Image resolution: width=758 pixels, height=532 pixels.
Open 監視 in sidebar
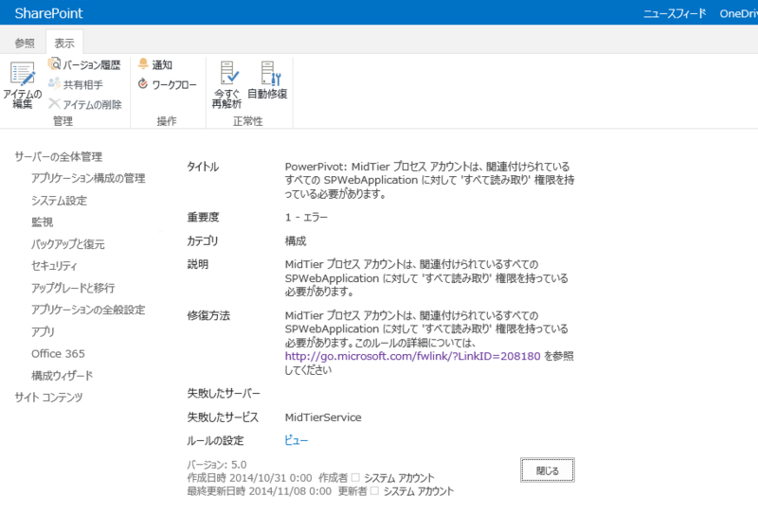pos(42,222)
